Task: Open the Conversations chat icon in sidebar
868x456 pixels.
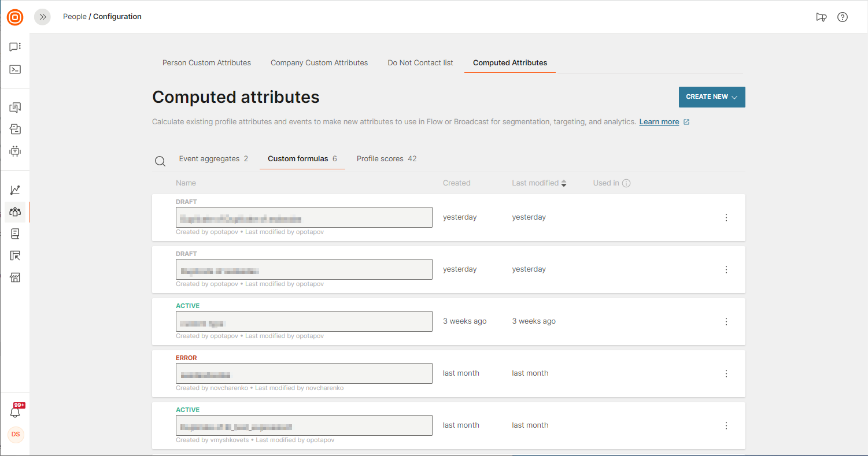Action: pyautogui.click(x=15, y=47)
